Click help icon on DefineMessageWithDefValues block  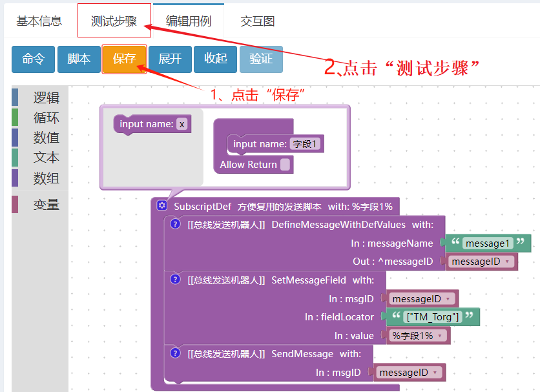[175, 224]
